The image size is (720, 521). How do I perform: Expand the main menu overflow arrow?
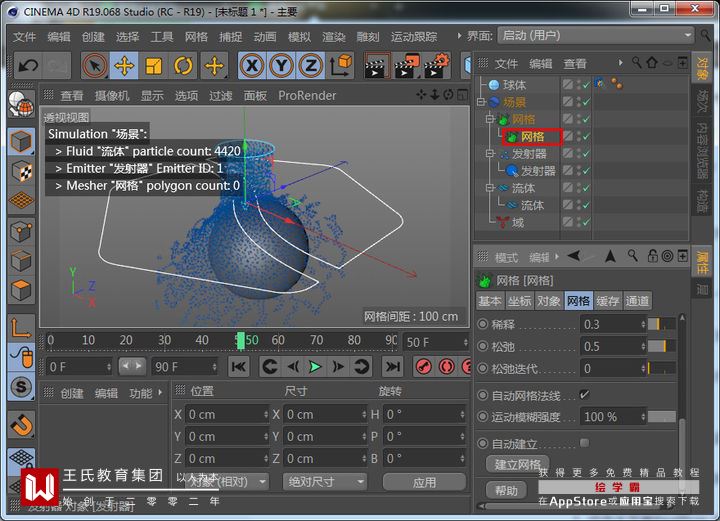tap(459, 35)
